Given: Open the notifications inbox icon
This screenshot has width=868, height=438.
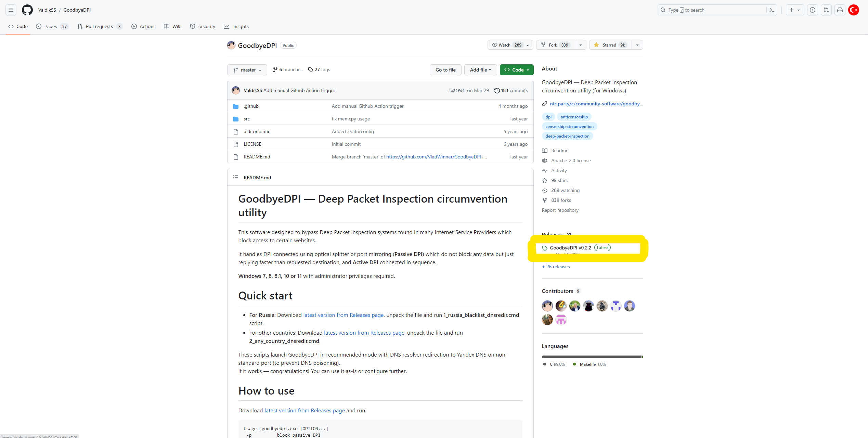Looking at the screenshot, I should (840, 10).
